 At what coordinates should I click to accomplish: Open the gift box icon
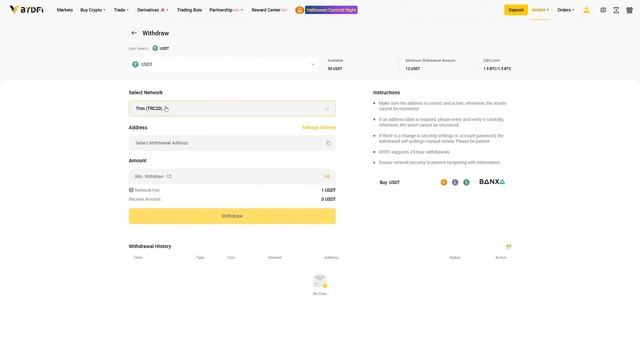pos(629,10)
